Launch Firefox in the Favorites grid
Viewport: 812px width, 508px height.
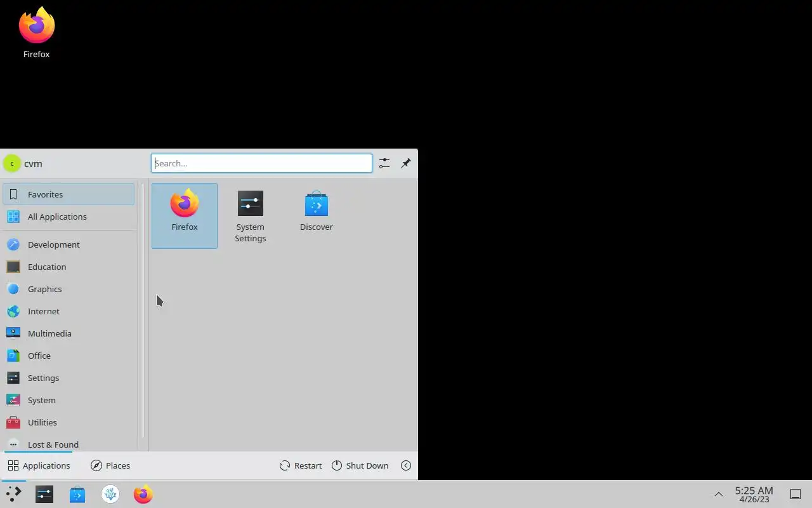(x=185, y=216)
